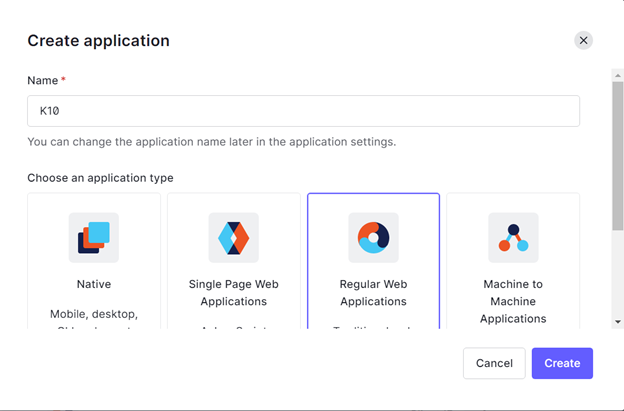The height and width of the screenshot is (411, 624).
Task: Pick the Regular Web Applications icon
Action: coord(373,238)
